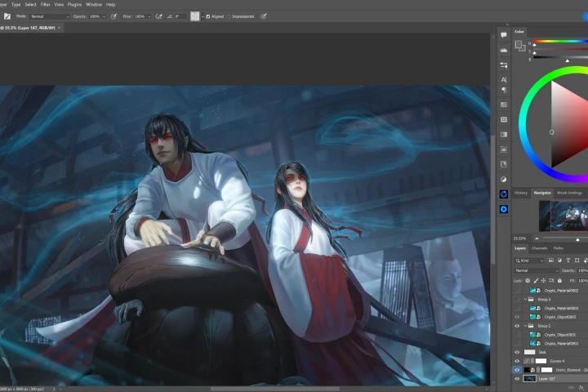Click the brush angle icon

(x=170, y=16)
